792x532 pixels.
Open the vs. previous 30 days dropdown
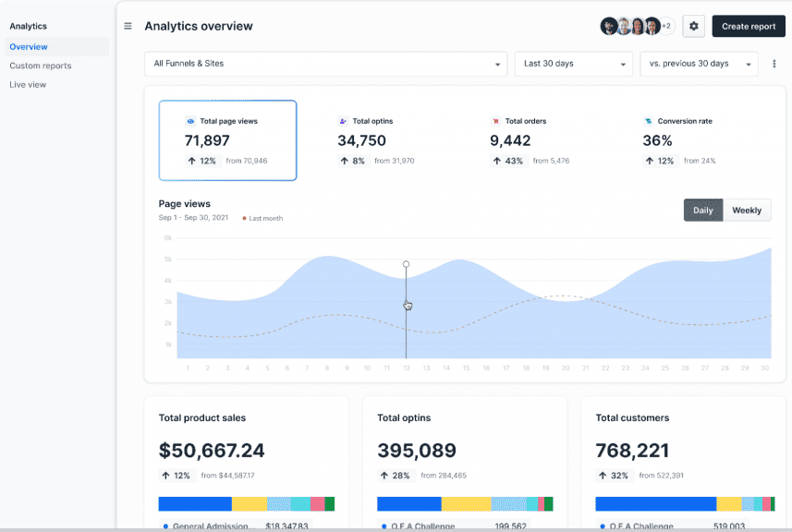(x=699, y=64)
